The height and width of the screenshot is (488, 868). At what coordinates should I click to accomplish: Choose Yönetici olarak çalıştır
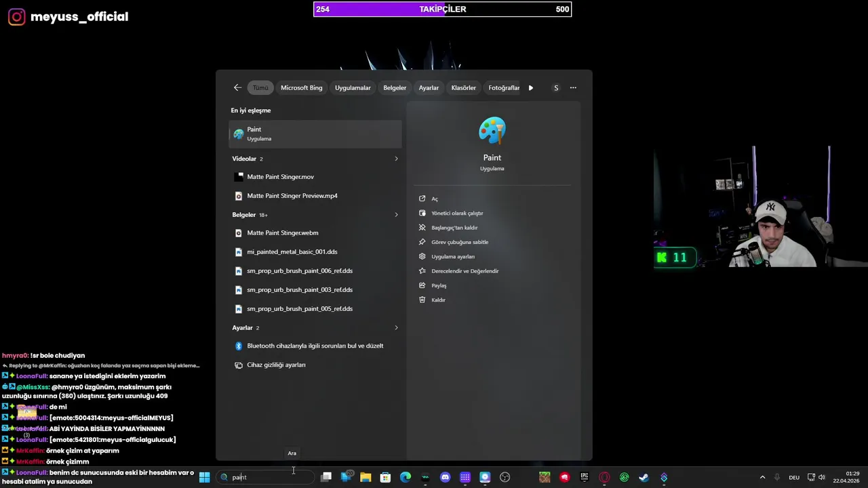[457, 213]
